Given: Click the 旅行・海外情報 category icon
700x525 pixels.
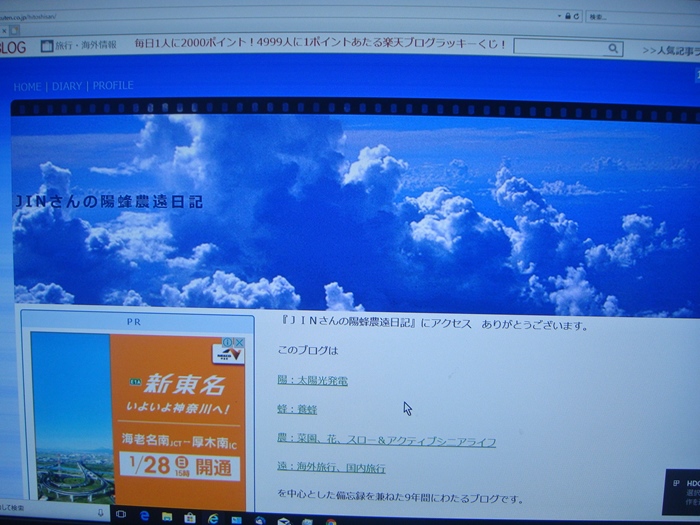Looking at the screenshot, I should pyautogui.click(x=46, y=45).
